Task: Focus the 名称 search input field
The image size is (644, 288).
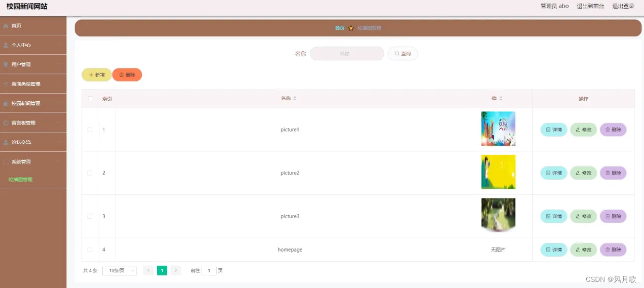Action: point(347,54)
